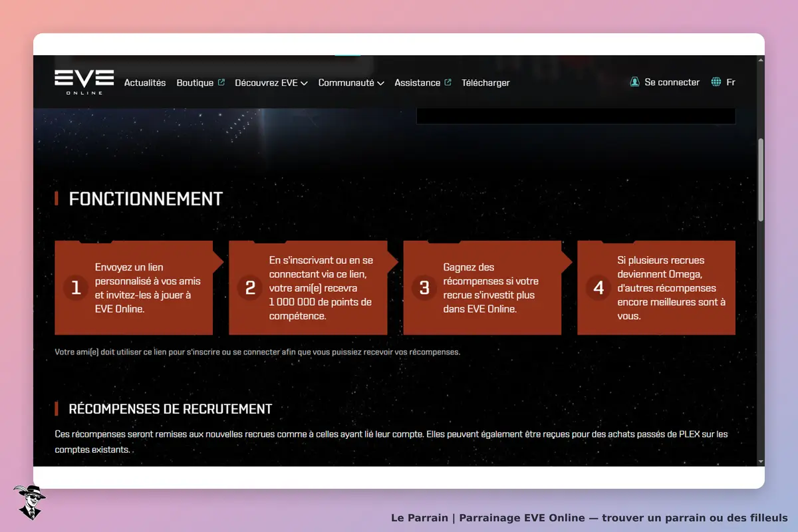Click the RÉCOMPENSES DE RECRUTEMENT heading
This screenshot has width=798, height=532.
pyautogui.click(x=170, y=409)
